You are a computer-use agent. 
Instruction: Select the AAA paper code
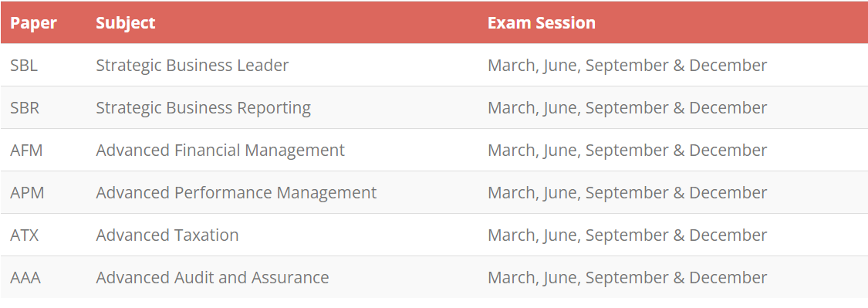coord(25,277)
